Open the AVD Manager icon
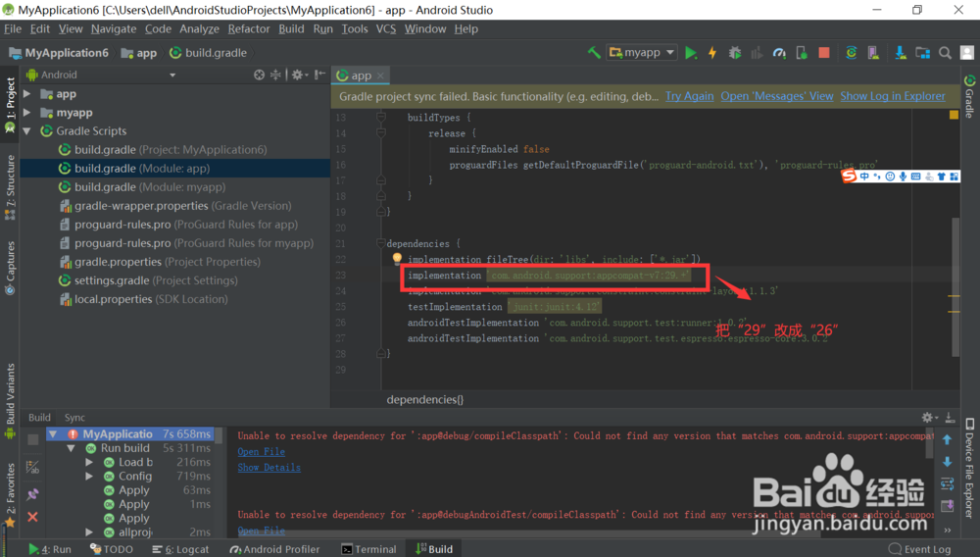The width and height of the screenshot is (980, 557). [x=873, y=53]
